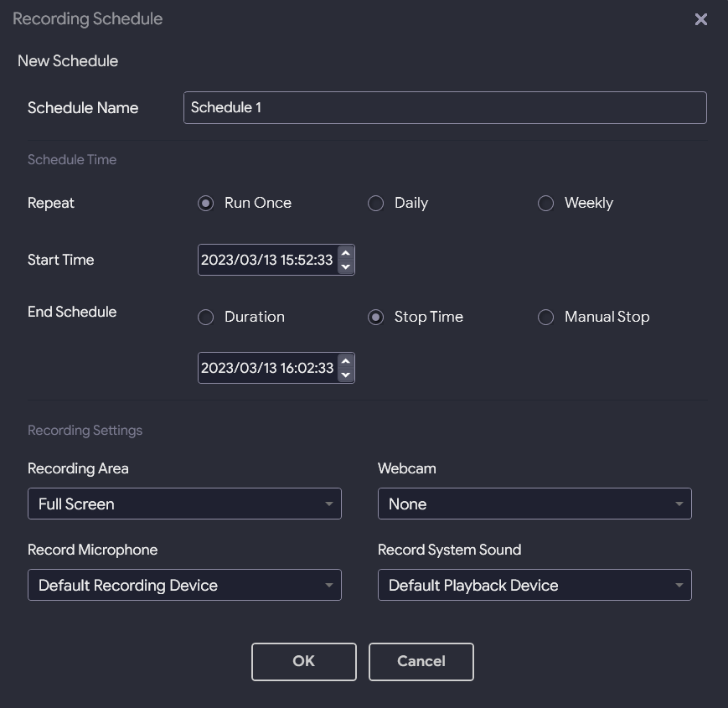
Task: Decrease Start Time with down arrow
Action: click(x=345, y=267)
